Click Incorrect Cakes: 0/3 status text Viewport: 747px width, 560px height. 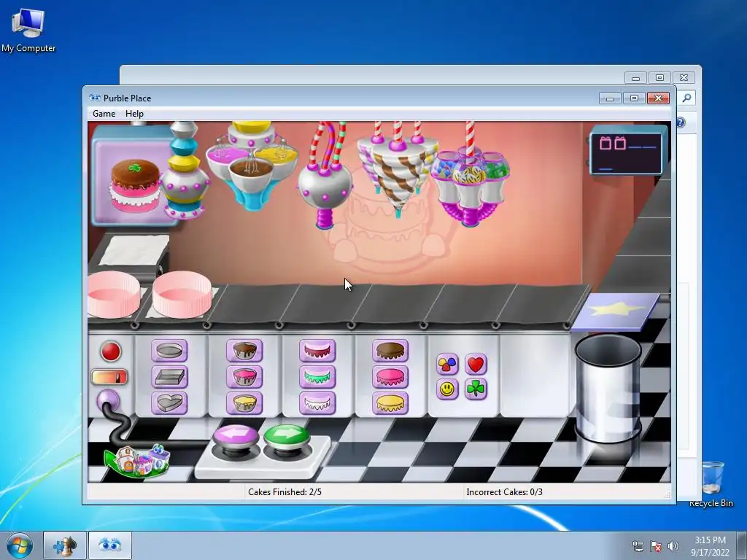click(x=505, y=492)
